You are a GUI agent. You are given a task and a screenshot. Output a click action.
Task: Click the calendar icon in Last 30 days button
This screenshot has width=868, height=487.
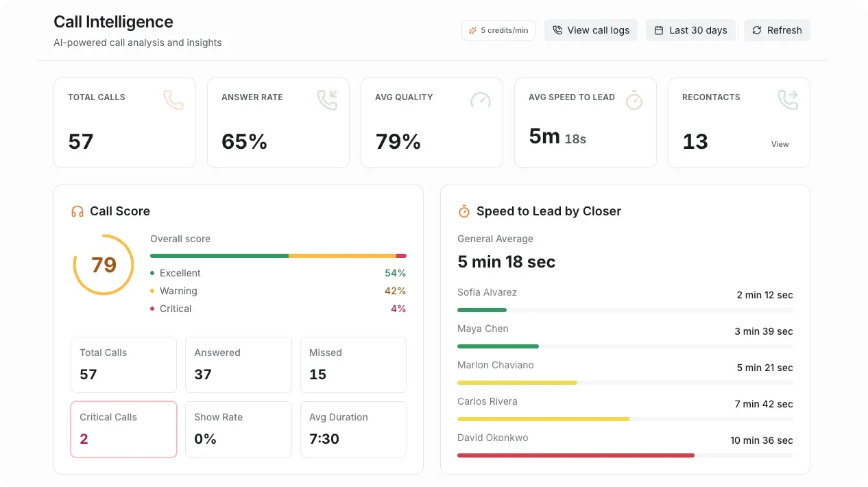pyautogui.click(x=659, y=30)
